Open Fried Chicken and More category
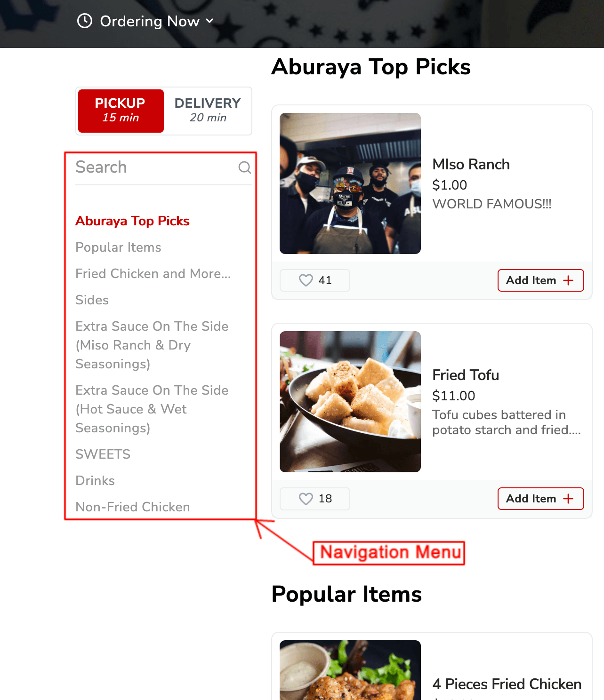Screen dimensions: 604x700 click(153, 274)
